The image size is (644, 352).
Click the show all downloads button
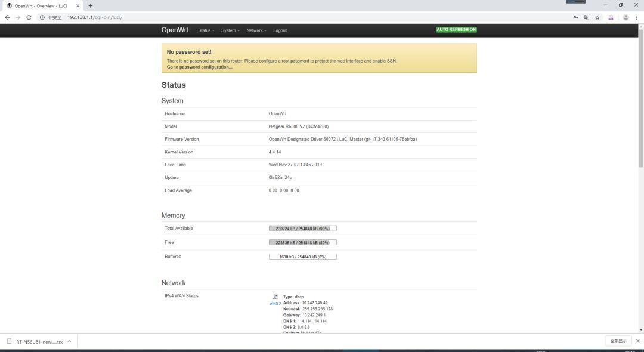point(618,341)
